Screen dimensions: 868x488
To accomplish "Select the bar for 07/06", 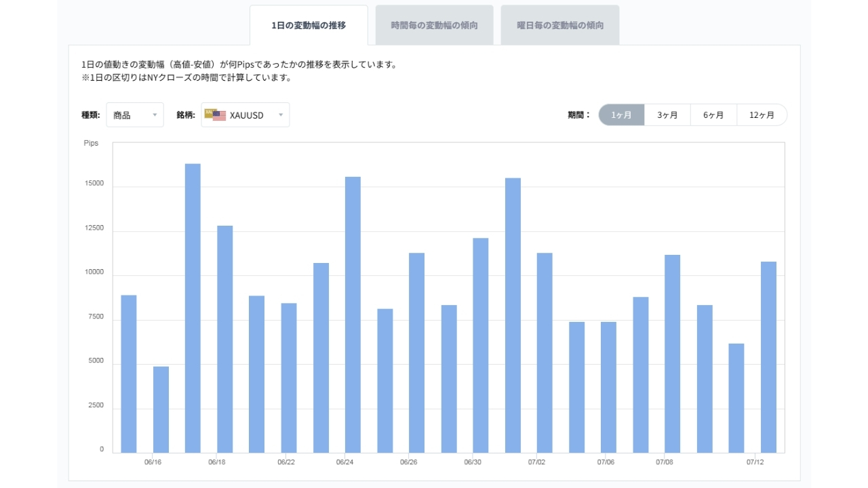I will click(x=608, y=387).
